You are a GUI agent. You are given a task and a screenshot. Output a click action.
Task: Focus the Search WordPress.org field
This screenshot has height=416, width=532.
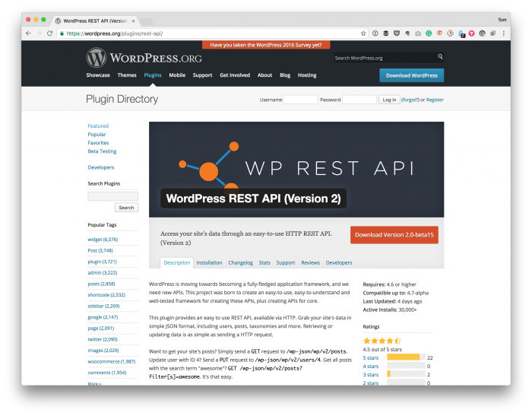(385, 58)
